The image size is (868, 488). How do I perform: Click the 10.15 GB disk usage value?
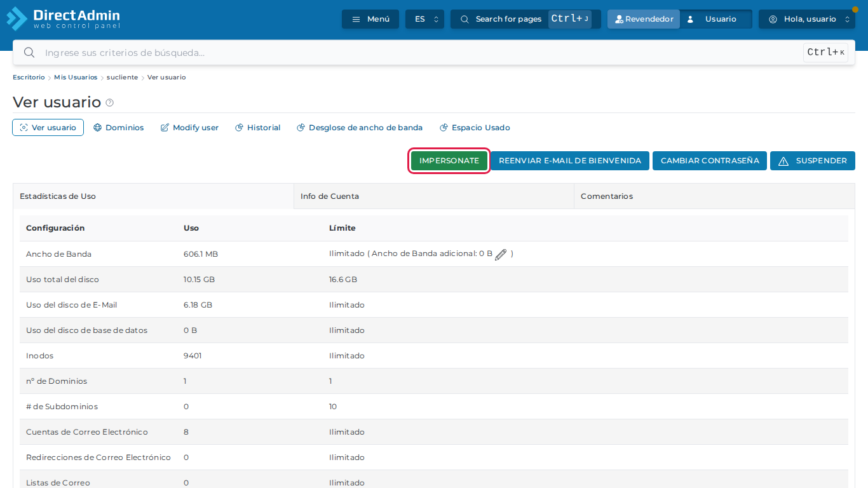pos(200,280)
